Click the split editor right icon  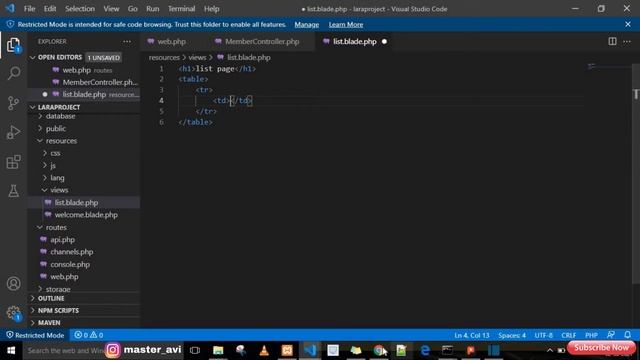pos(612,41)
